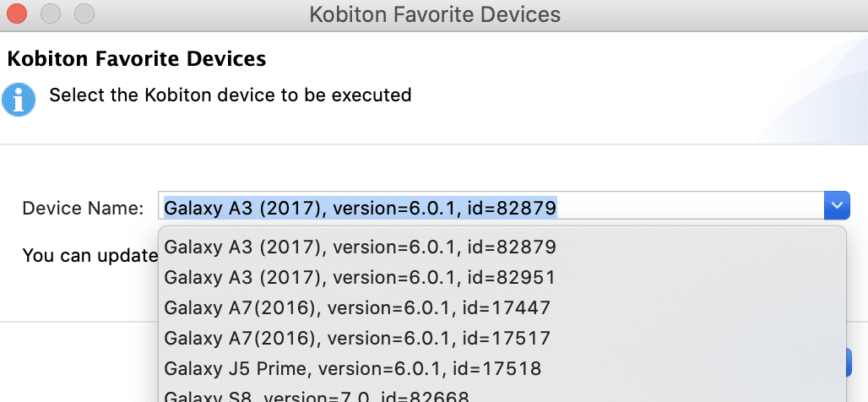The height and width of the screenshot is (402, 868).
Task: Click the 'You can update' text
Action: click(90, 254)
